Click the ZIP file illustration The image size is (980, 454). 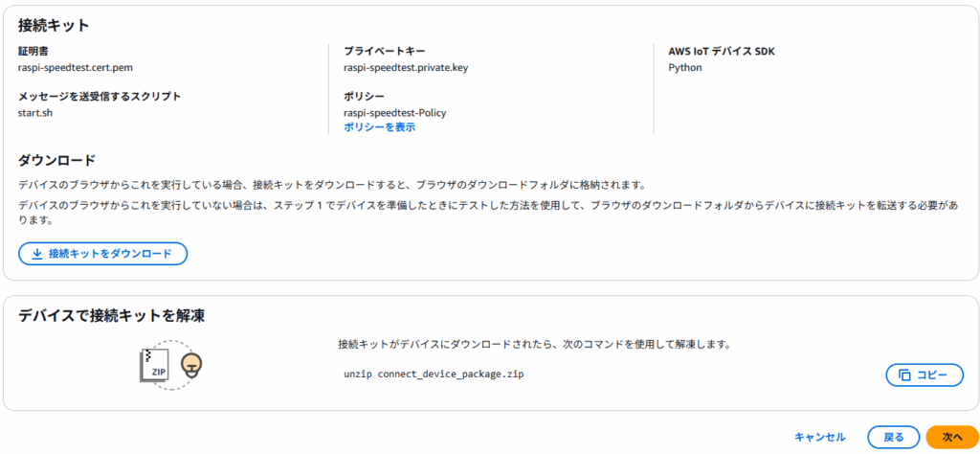tap(154, 365)
